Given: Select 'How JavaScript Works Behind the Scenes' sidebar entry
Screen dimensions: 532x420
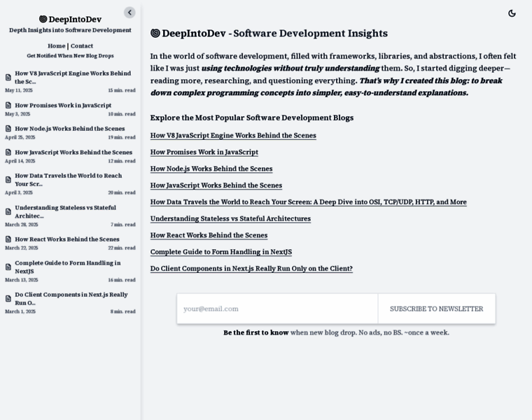Looking at the screenshot, I should (x=73, y=153).
